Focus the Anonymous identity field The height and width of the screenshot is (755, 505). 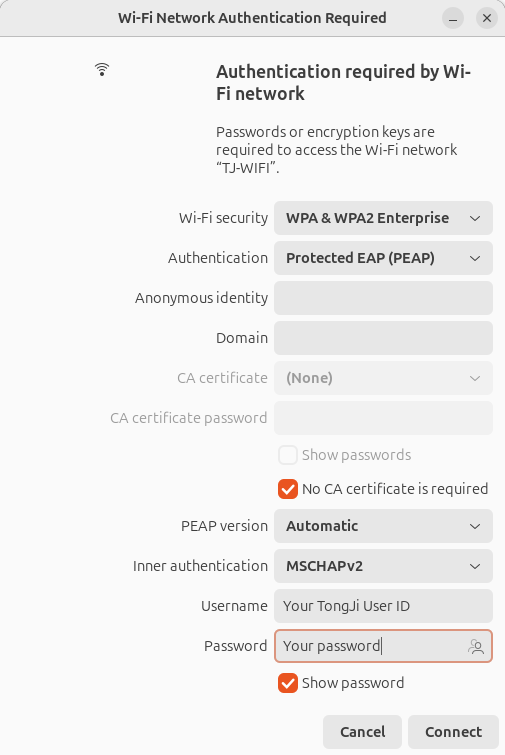[383, 298]
